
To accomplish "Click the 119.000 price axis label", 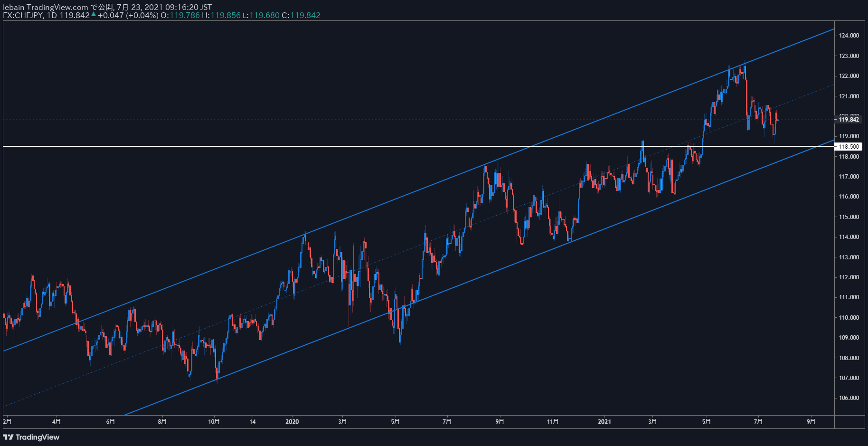I will coord(849,136).
